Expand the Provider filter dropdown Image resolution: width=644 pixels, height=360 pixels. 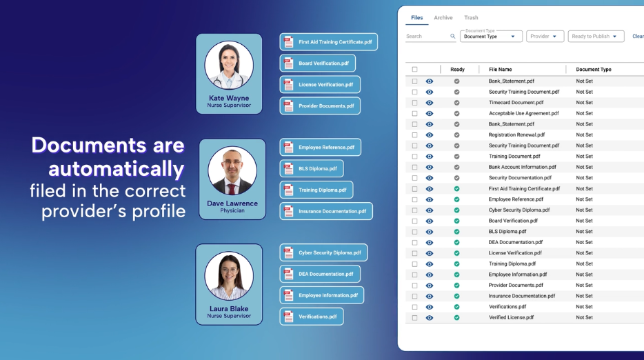(x=545, y=37)
